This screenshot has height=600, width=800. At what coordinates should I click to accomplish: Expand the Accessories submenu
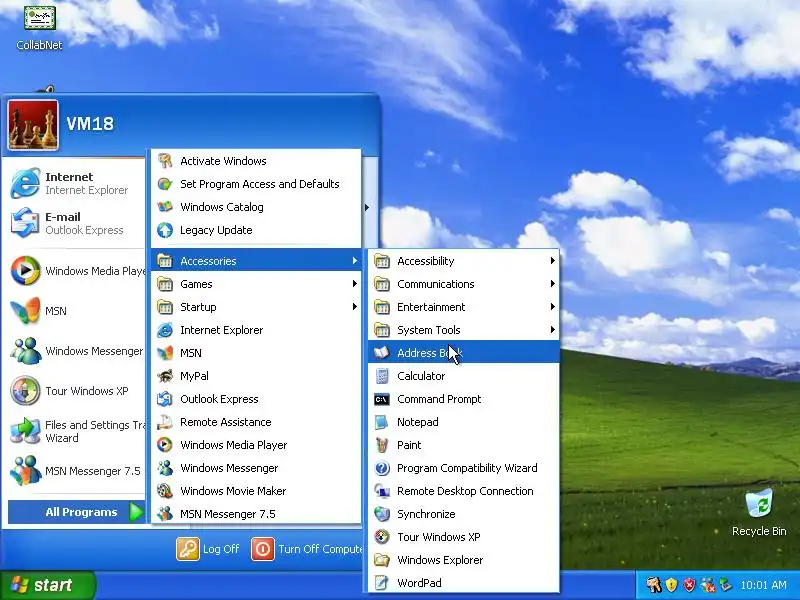pos(256,261)
